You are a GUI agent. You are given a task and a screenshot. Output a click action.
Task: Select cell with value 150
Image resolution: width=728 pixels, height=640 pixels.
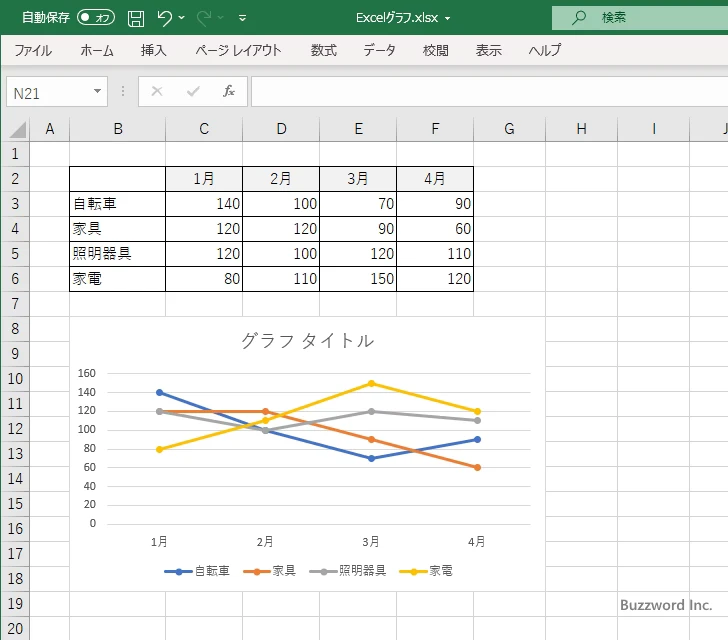(358, 279)
